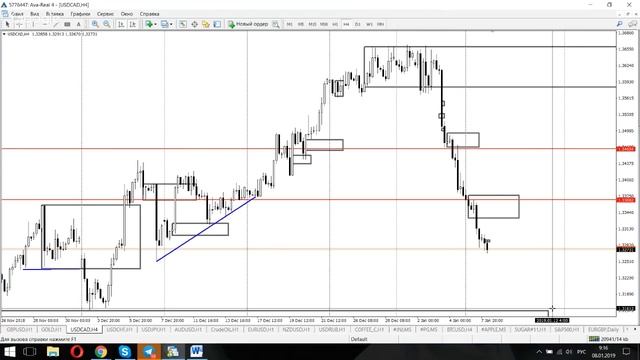This screenshot has height=360, width=640.
Task: Open the Вид menu
Action: click(35, 14)
